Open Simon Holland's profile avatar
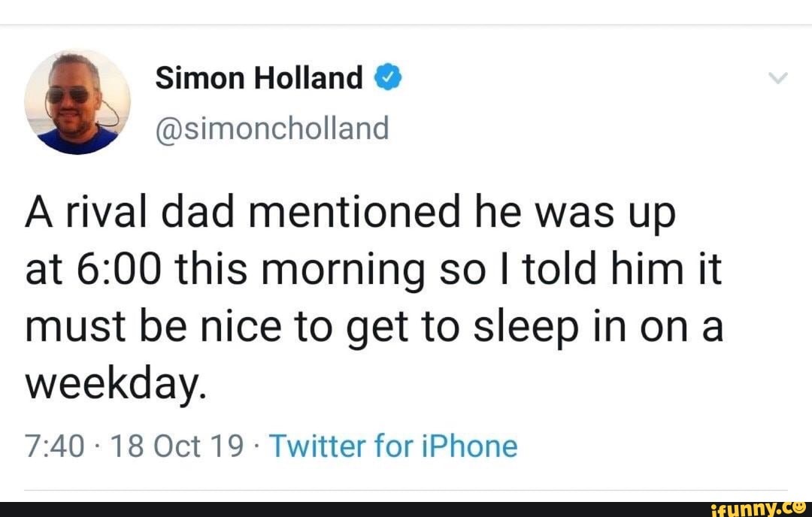812x517 pixels. click(x=77, y=102)
